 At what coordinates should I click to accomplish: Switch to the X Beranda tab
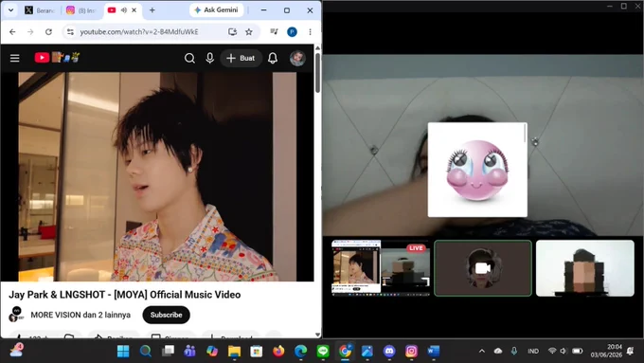click(40, 10)
